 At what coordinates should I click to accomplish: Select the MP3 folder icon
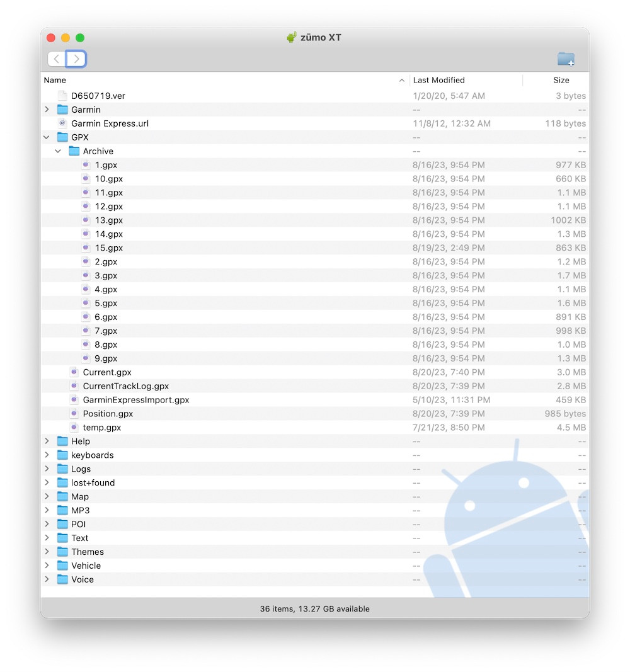click(62, 510)
